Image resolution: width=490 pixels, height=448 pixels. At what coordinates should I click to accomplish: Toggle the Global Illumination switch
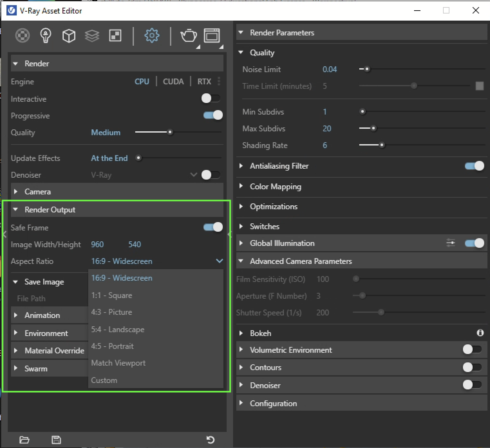click(474, 243)
